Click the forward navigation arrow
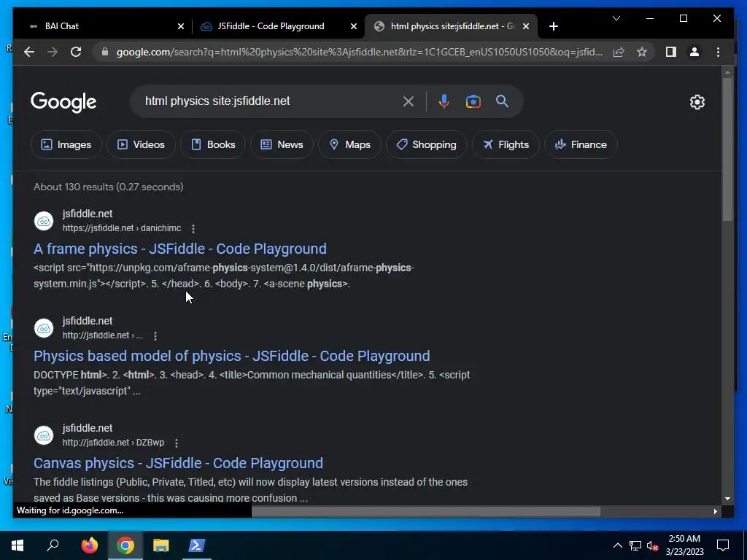This screenshot has height=560, width=747. pyautogui.click(x=53, y=52)
